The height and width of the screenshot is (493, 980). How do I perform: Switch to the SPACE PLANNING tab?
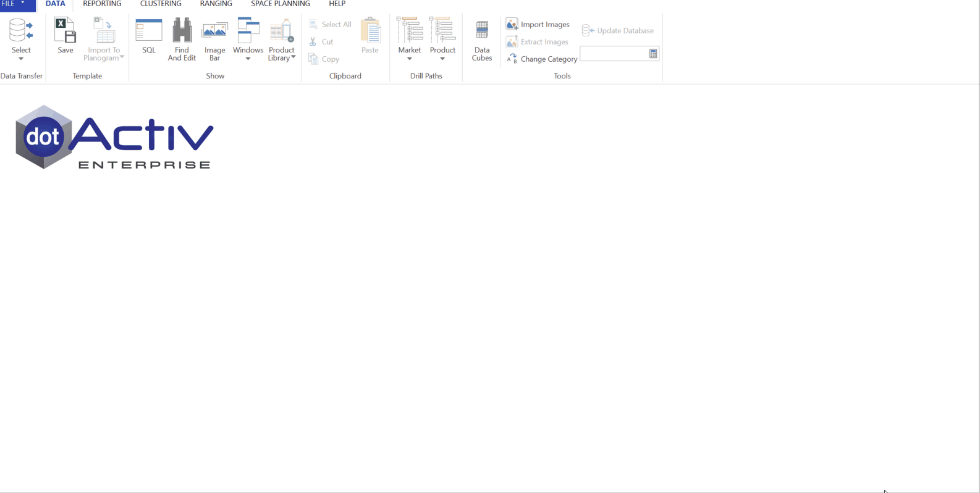tap(281, 4)
